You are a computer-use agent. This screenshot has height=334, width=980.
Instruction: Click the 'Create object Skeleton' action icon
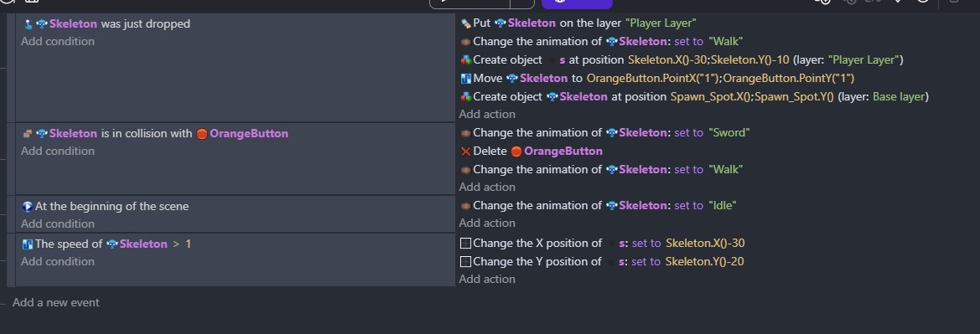coord(465,97)
